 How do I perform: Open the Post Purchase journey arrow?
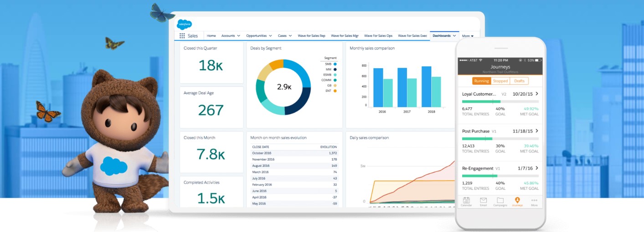tap(537, 131)
